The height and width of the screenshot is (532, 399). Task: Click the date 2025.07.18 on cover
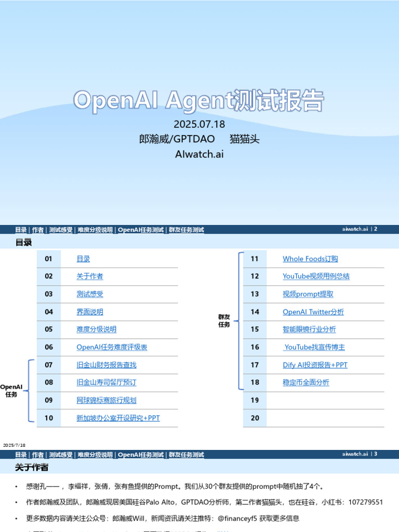(199, 124)
